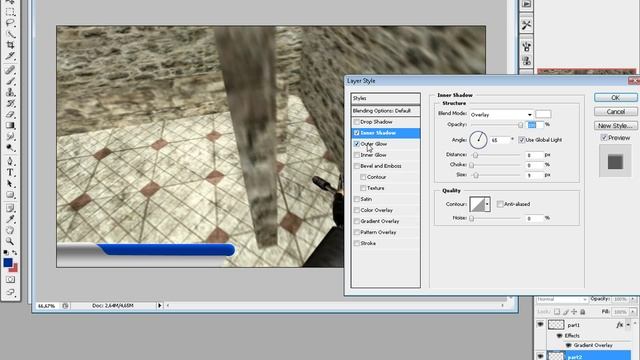Click the zoom percentage field in status bar
The image size is (640, 360).
coord(46,306)
